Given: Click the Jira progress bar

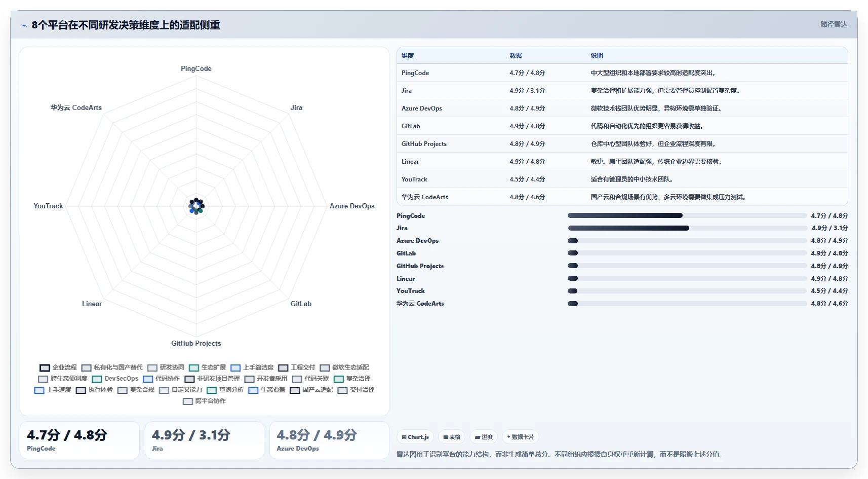Looking at the screenshot, I should [x=687, y=228].
